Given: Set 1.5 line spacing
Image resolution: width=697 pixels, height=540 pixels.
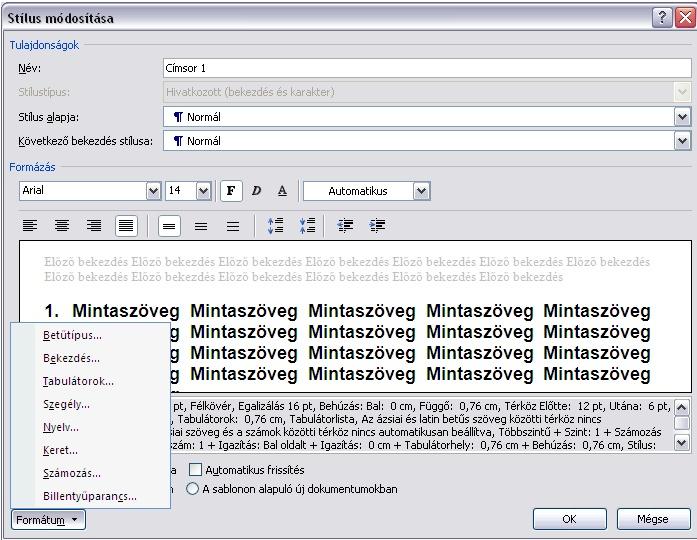Looking at the screenshot, I should pyautogui.click(x=201, y=226).
